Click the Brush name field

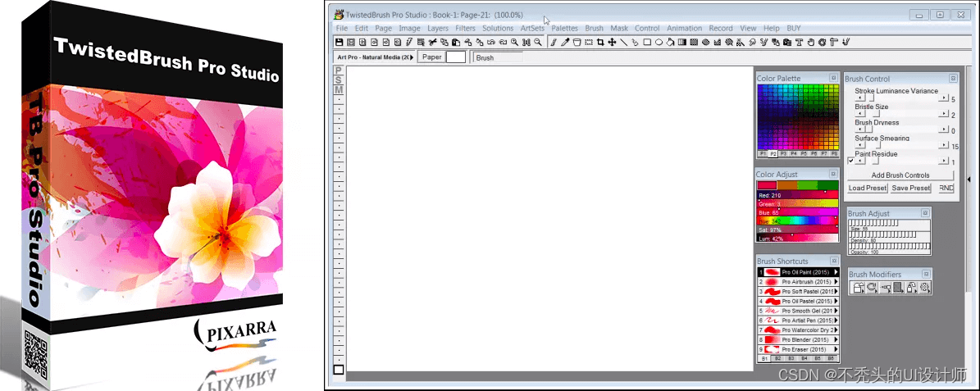tap(498, 57)
